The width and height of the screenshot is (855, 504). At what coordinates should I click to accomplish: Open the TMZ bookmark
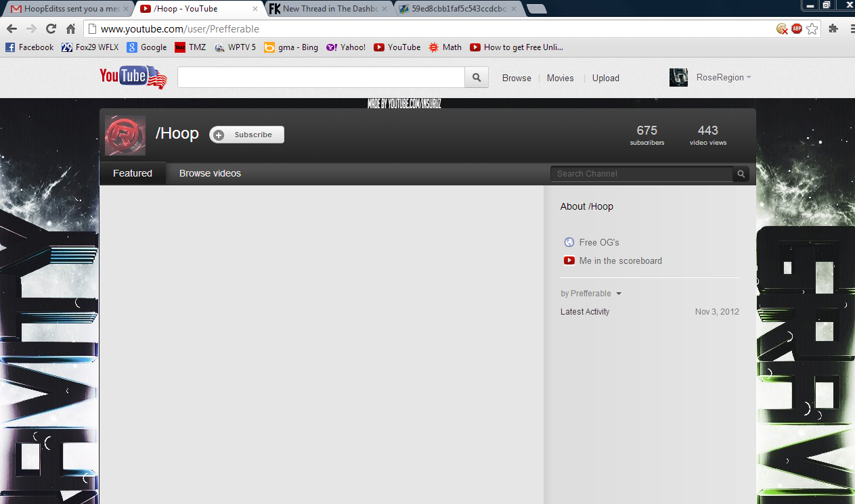coord(190,47)
